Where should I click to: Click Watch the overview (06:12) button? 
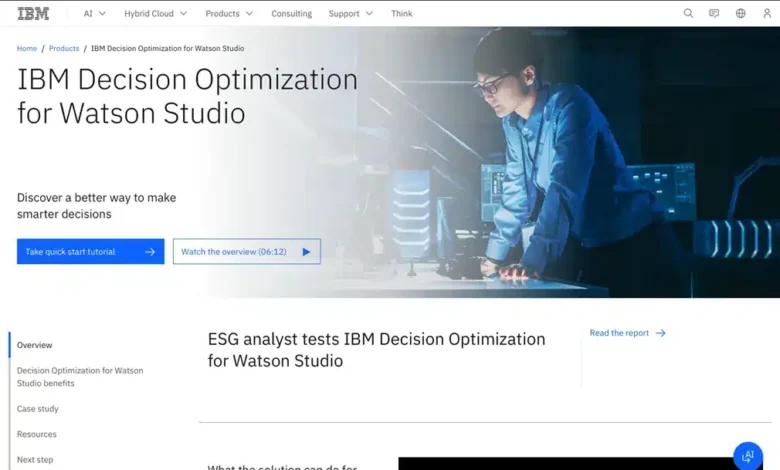[x=247, y=252]
